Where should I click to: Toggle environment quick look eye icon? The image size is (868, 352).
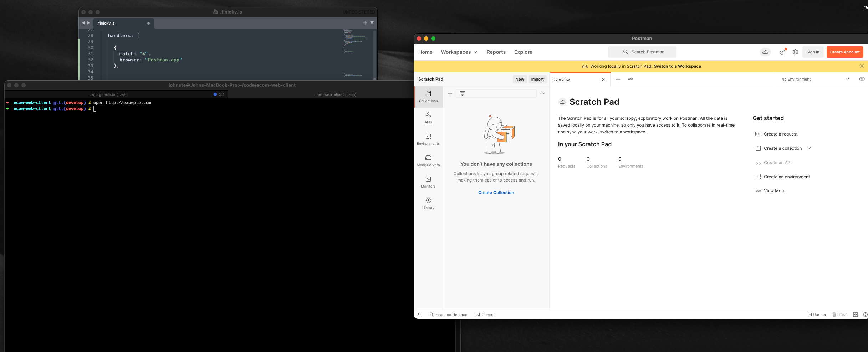click(x=862, y=79)
